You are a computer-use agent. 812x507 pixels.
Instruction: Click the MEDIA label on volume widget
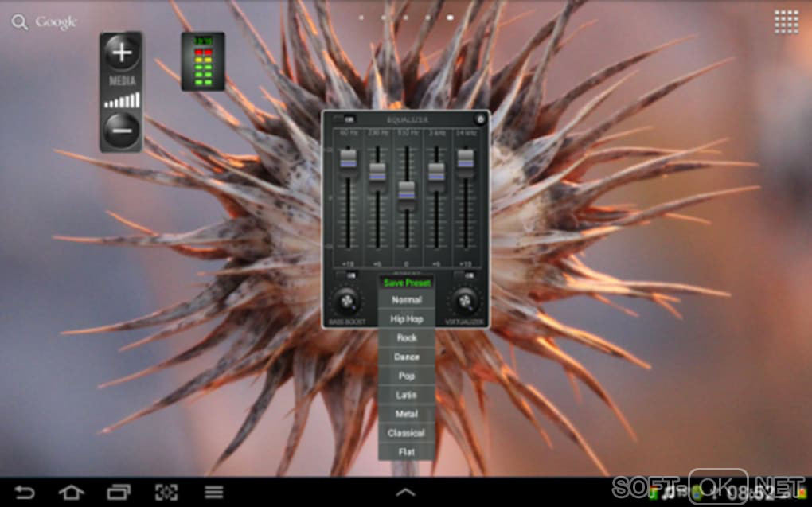coord(123,81)
